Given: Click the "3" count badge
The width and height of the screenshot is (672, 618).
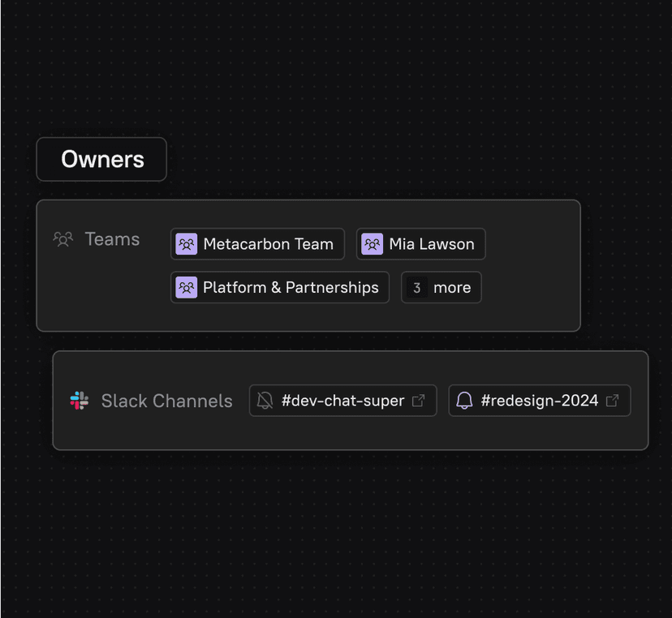Looking at the screenshot, I should point(417,288).
